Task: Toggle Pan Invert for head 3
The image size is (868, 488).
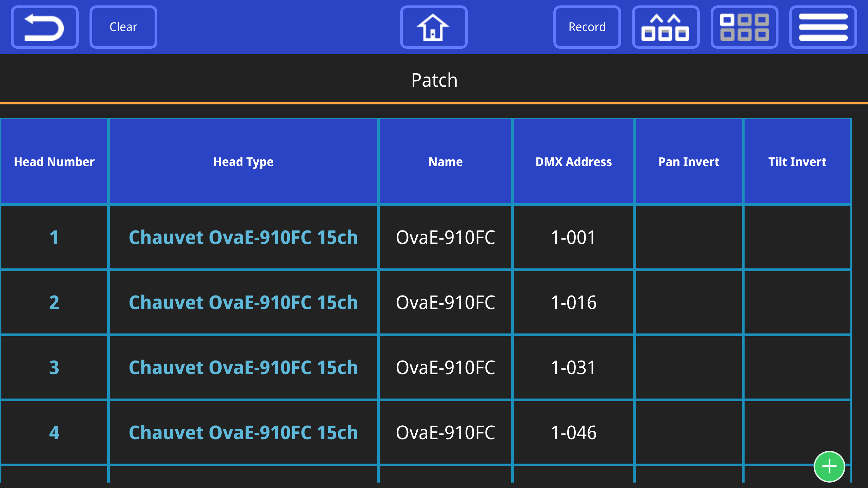Action: click(689, 367)
